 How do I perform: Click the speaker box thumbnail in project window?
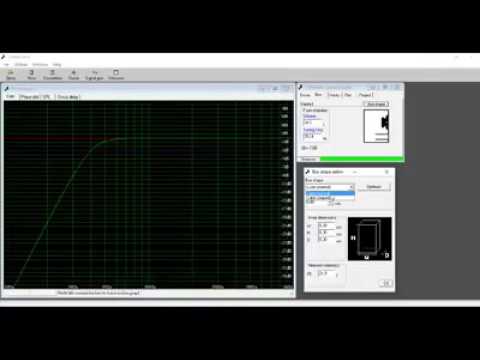376,126
